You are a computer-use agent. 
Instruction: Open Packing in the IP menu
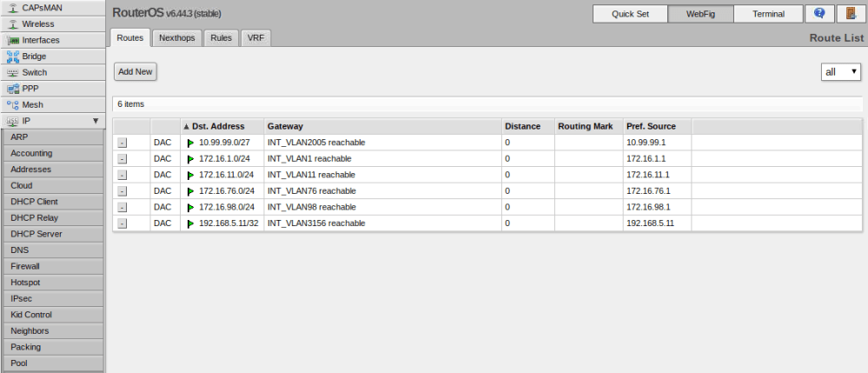(x=52, y=347)
